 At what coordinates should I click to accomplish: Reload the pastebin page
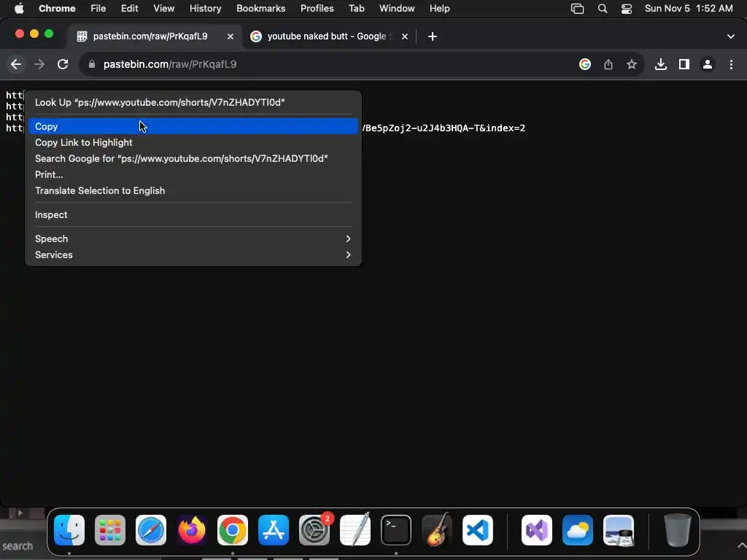tap(63, 64)
